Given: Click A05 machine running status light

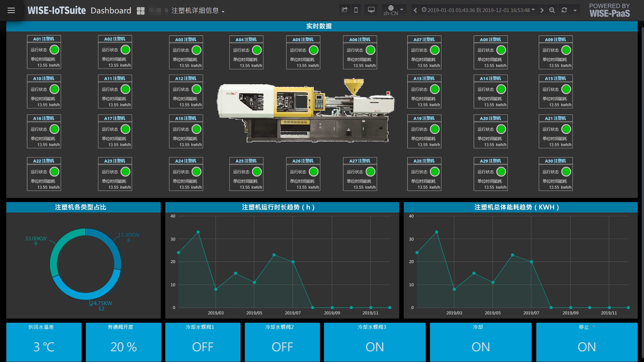Looking at the screenshot, I should 314,50.
